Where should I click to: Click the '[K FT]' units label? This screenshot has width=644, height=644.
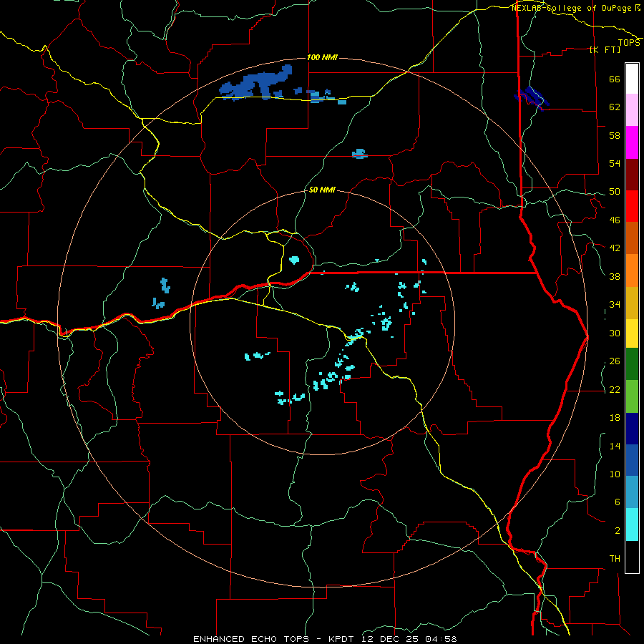click(x=605, y=49)
